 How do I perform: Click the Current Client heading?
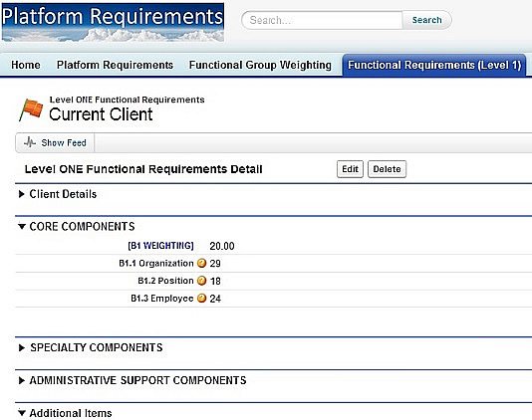click(101, 114)
